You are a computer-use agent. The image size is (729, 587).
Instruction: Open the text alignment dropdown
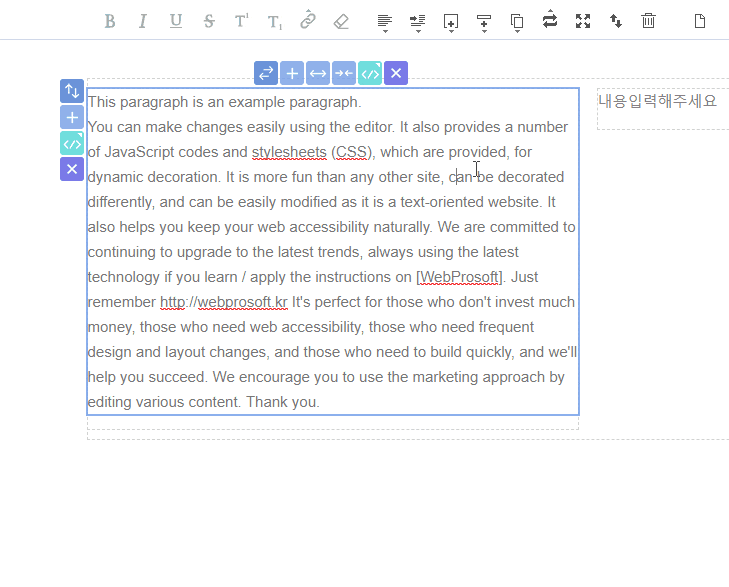tap(384, 21)
